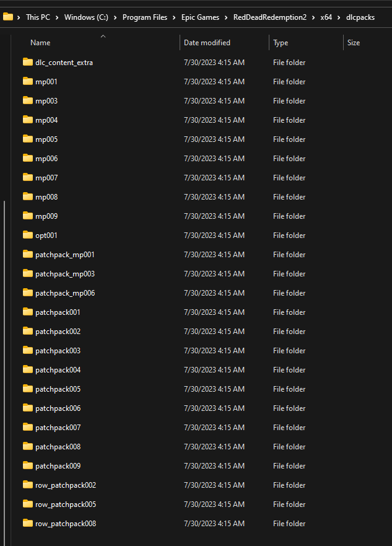Go to x64 breadcrumb
This screenshot has width=392, height=546.
tap(326, 17)
